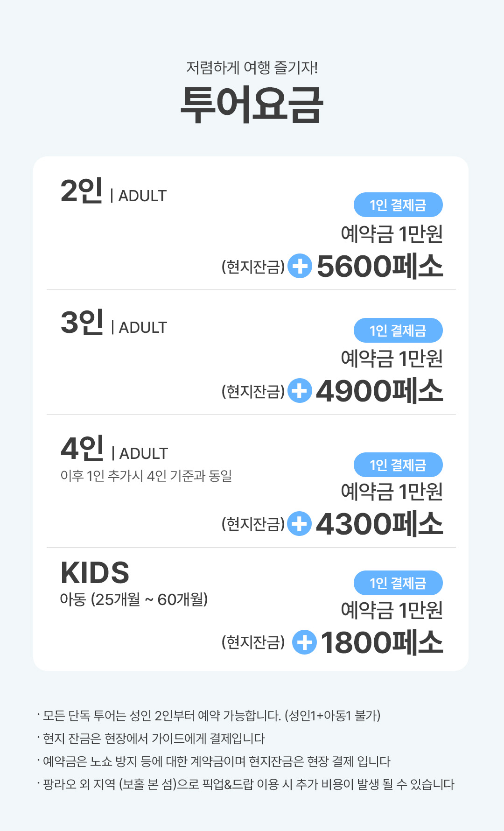This screenshot has height=831, width=504.
Task: Click the 팡라오 외 지역 pickup notice
Action: 248,784
